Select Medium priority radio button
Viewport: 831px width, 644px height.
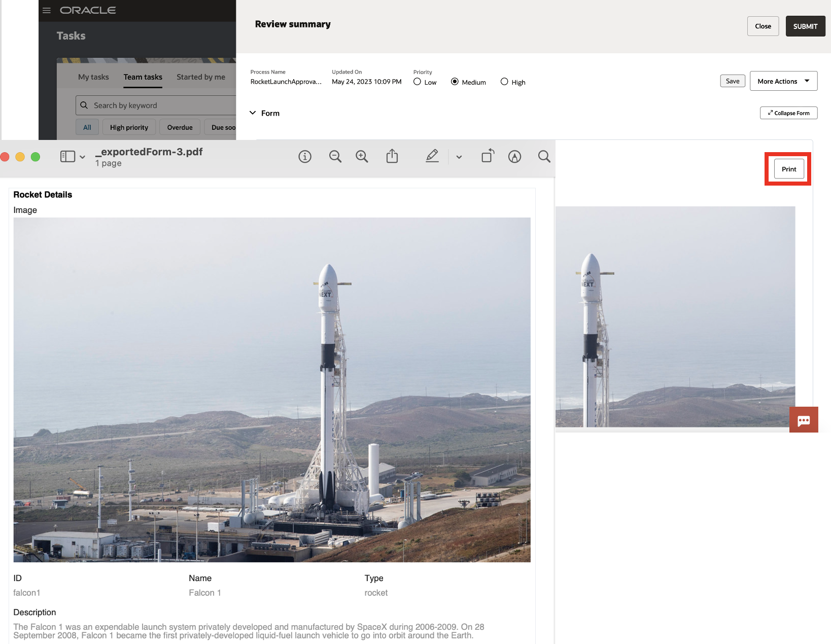point(455,82)
